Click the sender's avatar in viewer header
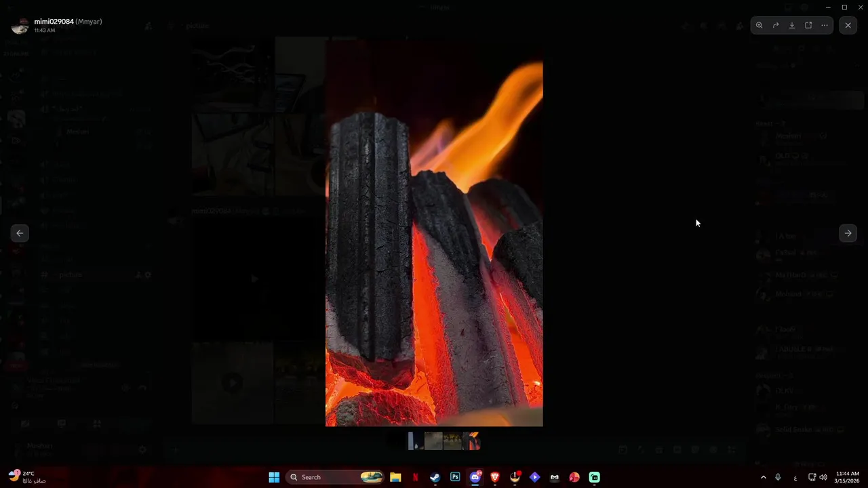This screenshot has width=868, height=488. point(20,26)
